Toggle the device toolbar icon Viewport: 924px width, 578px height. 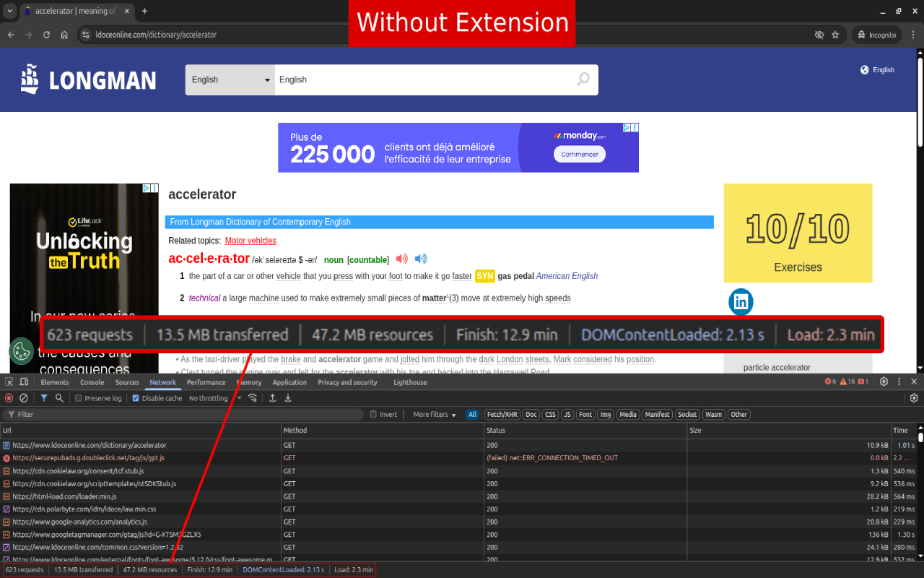pos(24,382)
